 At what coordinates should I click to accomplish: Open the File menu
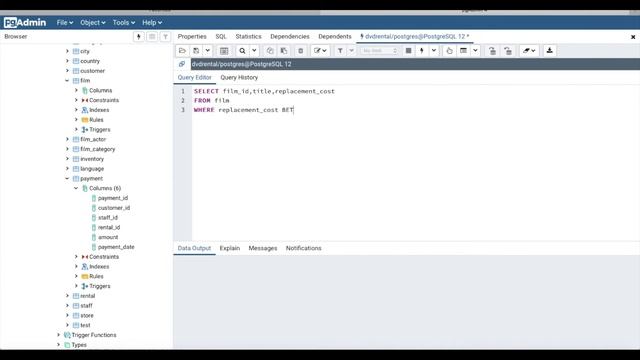click(64, 22)
